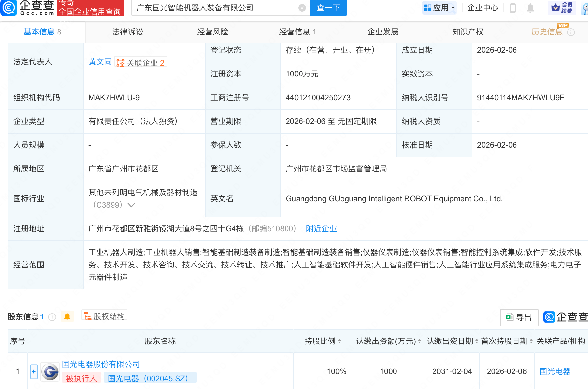Viewport: 588px width, 389px height.
Task: Go to 知识产权 tab
Action: pyautogui.click(x=468, y=32)
